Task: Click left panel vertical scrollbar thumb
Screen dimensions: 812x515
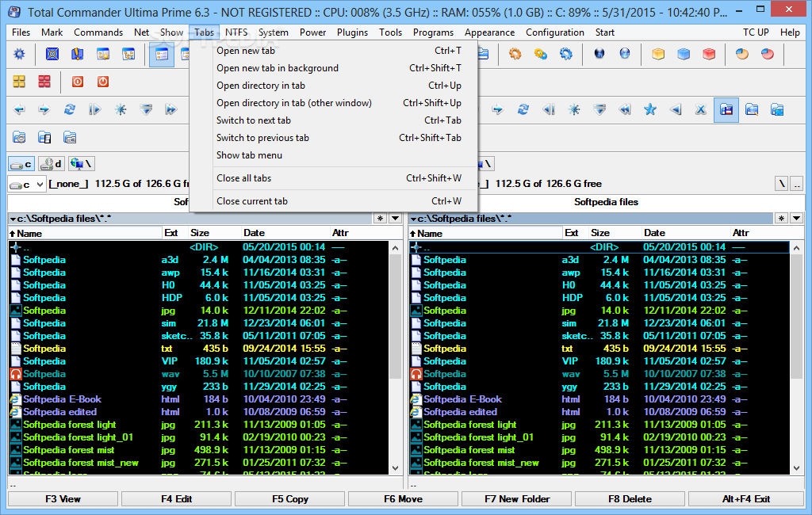Action: click(395, 317)
